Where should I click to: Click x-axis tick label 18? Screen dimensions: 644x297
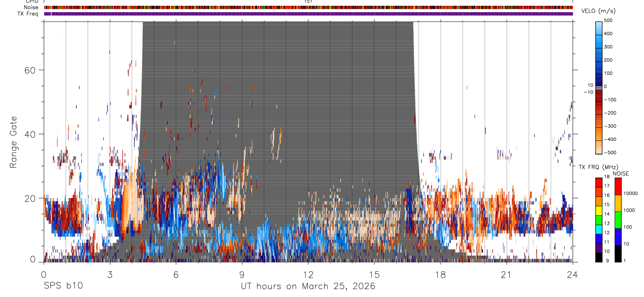pos(440,274)
